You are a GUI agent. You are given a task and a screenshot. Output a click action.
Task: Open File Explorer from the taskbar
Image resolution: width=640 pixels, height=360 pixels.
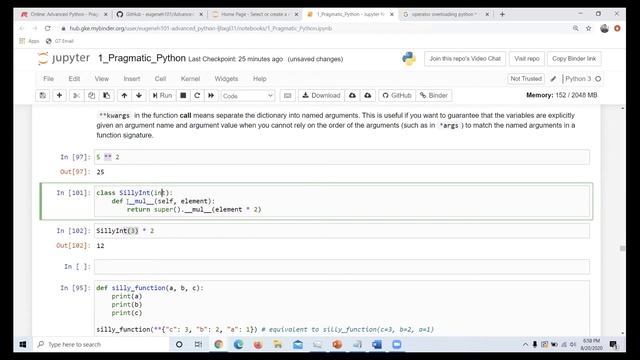(278, 344)
